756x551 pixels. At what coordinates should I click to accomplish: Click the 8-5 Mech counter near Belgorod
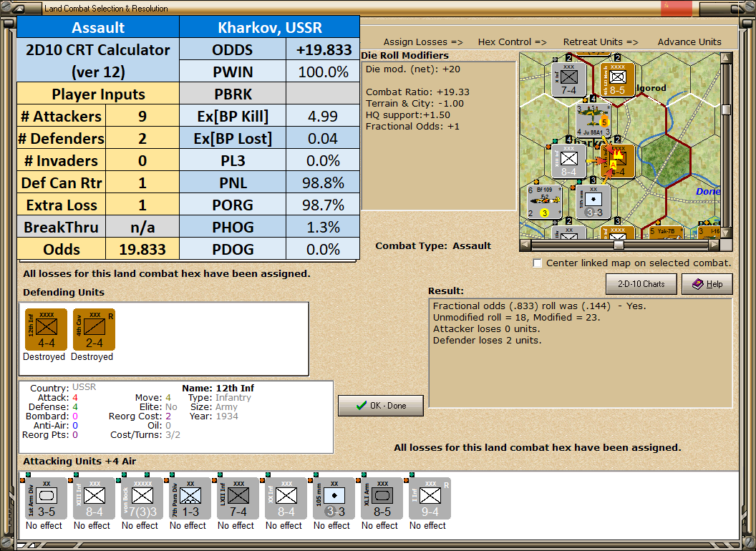tap(617, 79)
